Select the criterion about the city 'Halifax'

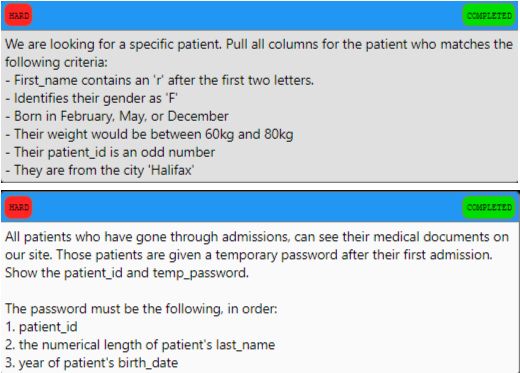pyautogui.click(x=100, y=170)
